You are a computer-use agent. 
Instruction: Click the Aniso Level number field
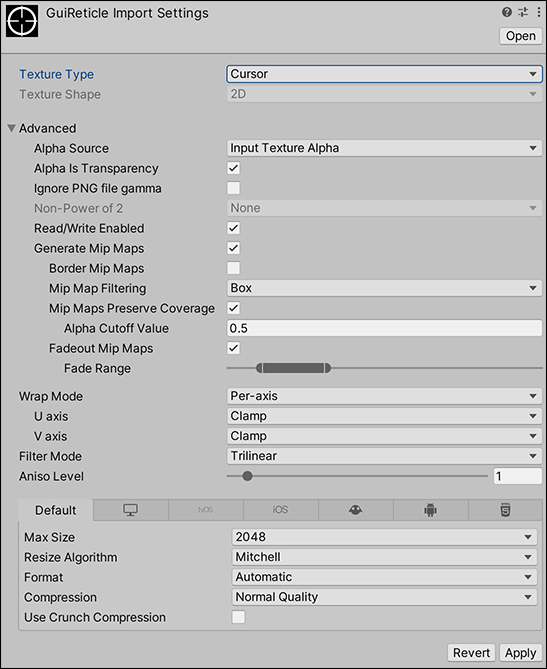tap(518, 476)
